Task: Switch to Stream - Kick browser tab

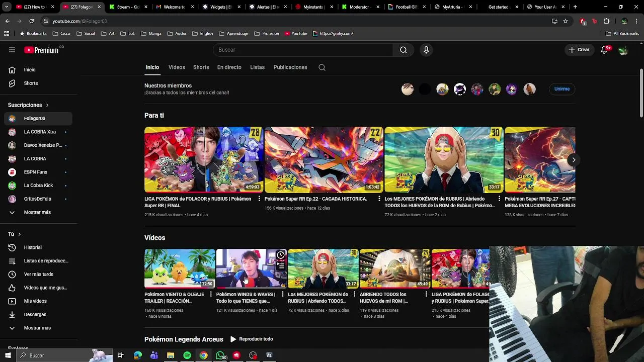Action: pyautogui.click(x=128, y=7)
